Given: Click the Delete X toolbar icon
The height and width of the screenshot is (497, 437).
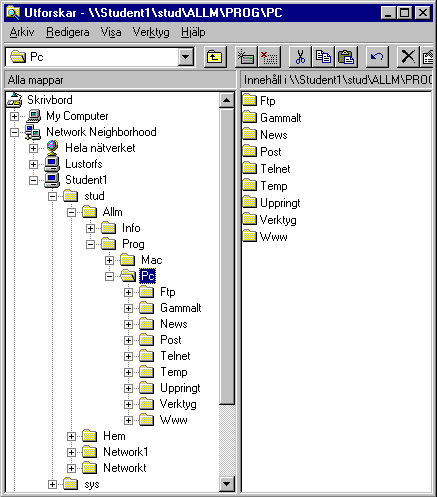Looking at the screenshot, I should click(x=408, y=57).
